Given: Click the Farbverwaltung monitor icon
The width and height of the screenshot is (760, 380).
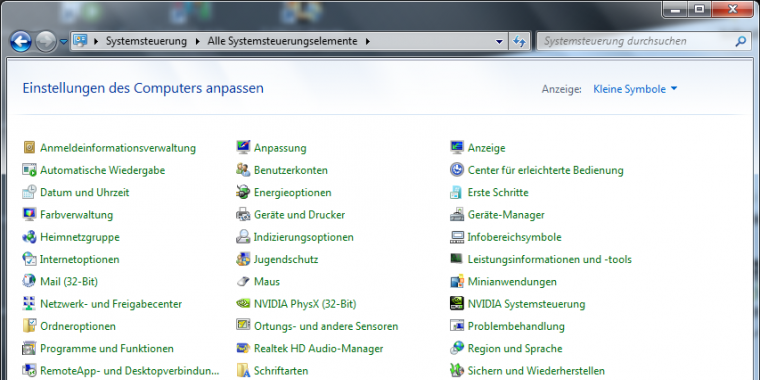Looking at the screenshot, I should coord(30,214).
